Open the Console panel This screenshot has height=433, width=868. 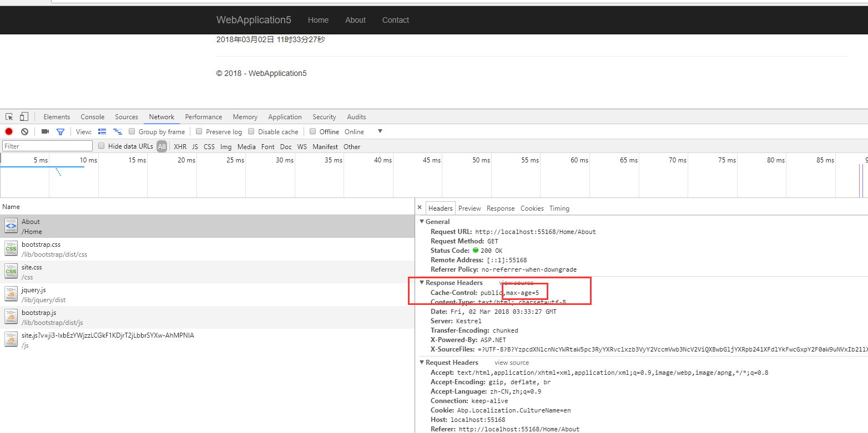tap(92, 116)
